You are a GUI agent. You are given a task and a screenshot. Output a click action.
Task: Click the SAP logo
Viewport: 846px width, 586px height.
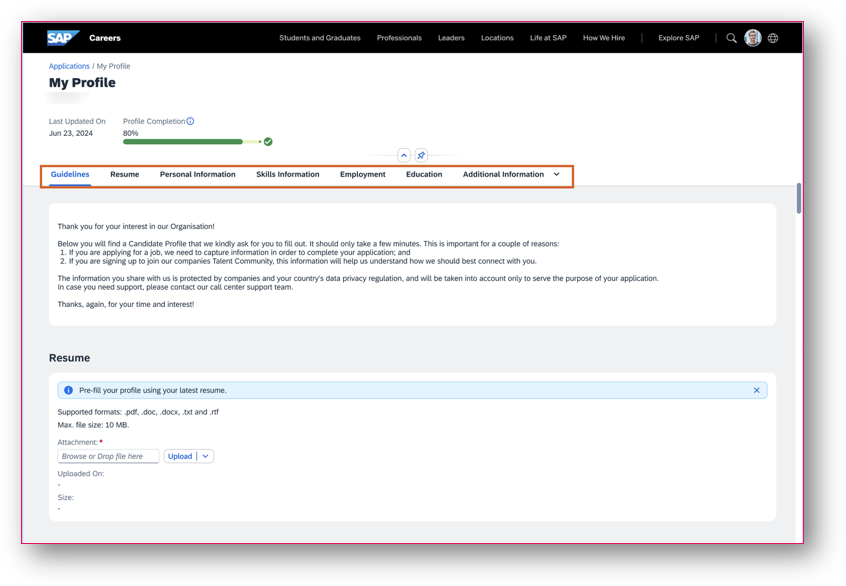click(63, 38)
